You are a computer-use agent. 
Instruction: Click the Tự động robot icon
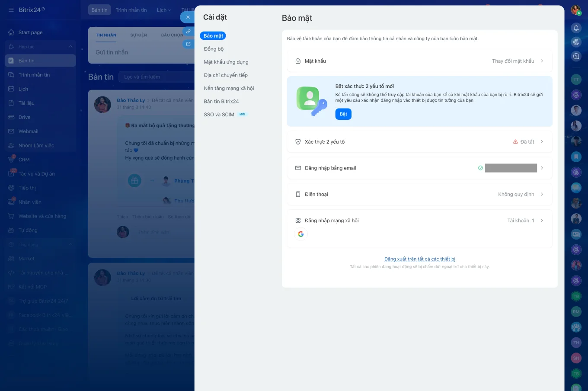pos(11,230)
